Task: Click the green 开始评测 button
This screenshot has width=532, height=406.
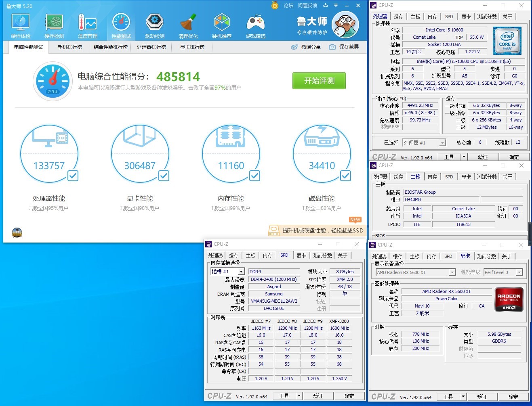Action: [319, 81]
